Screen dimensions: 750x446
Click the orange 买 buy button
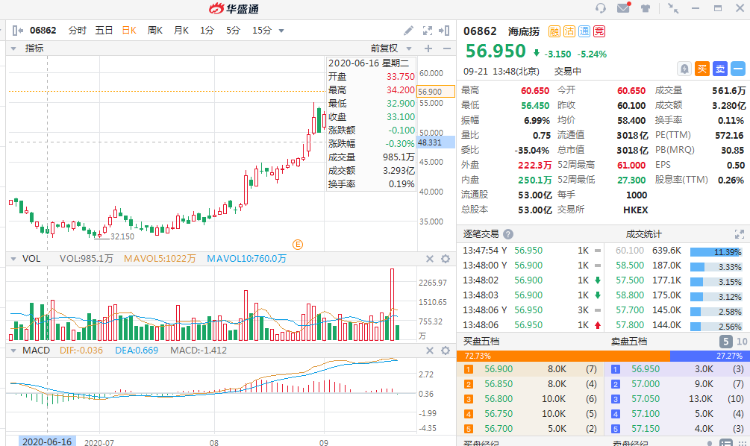tap(702, 69)
